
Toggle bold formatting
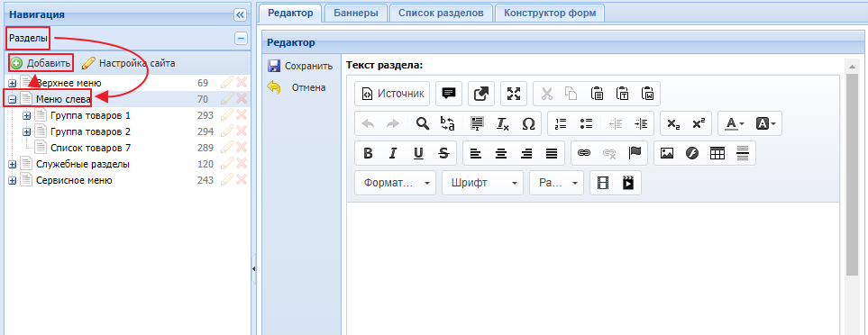pos(368,154)
